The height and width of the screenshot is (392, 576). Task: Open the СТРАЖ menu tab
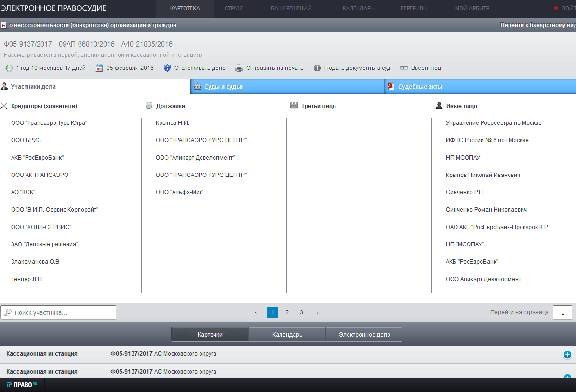pos(234,8)
